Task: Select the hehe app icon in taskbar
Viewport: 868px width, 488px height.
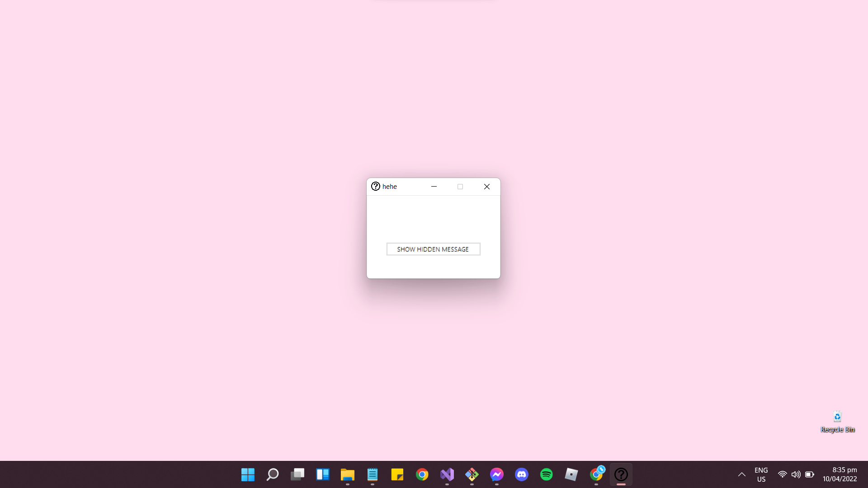Action: (621, 474)
